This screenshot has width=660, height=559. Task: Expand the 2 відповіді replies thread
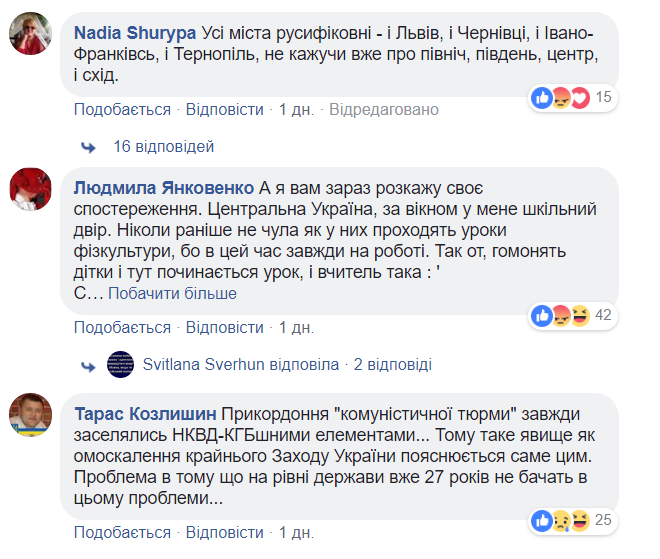click(x=392, y=365)
